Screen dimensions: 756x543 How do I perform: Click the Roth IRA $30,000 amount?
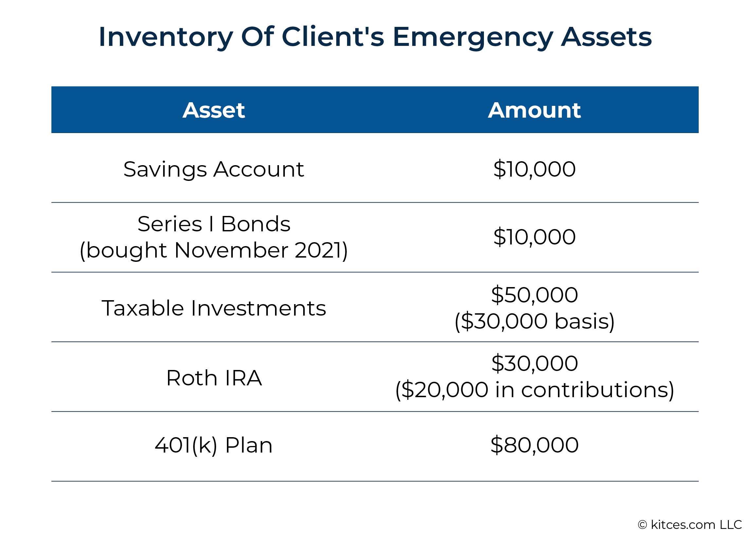click(x=534, y=363)
